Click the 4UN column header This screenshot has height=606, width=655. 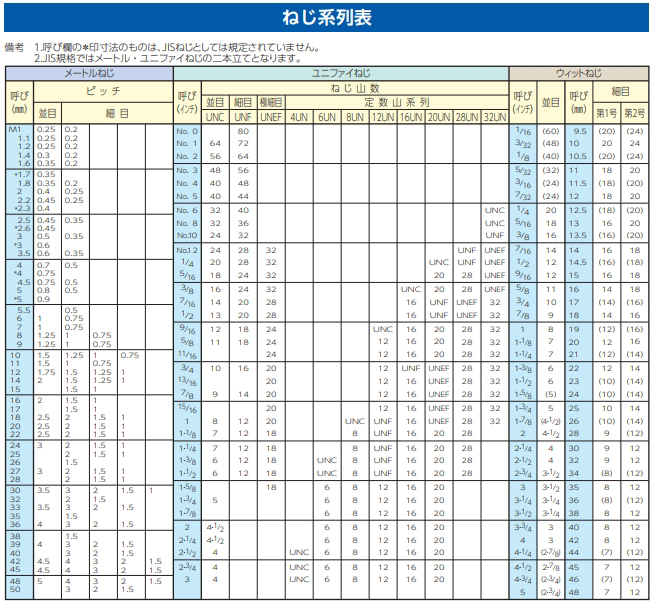click(x=298, y=116)
